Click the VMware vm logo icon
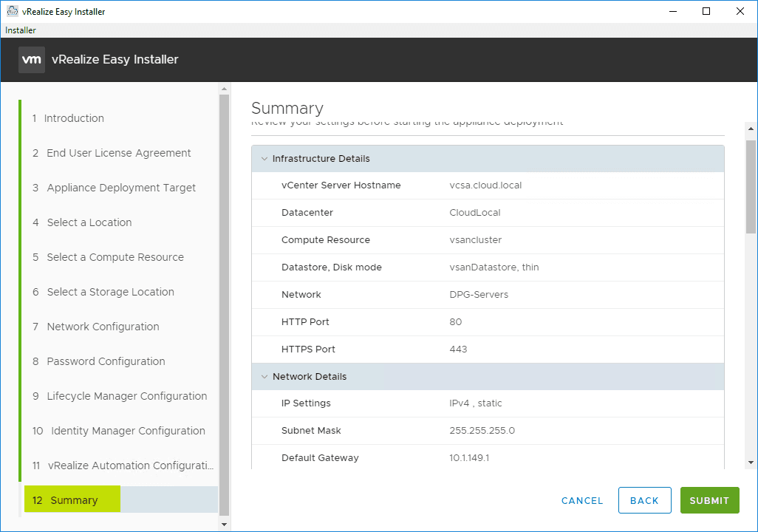Image resolution: width=758 pixels, height=532 pixels. (x=32, y=60)
